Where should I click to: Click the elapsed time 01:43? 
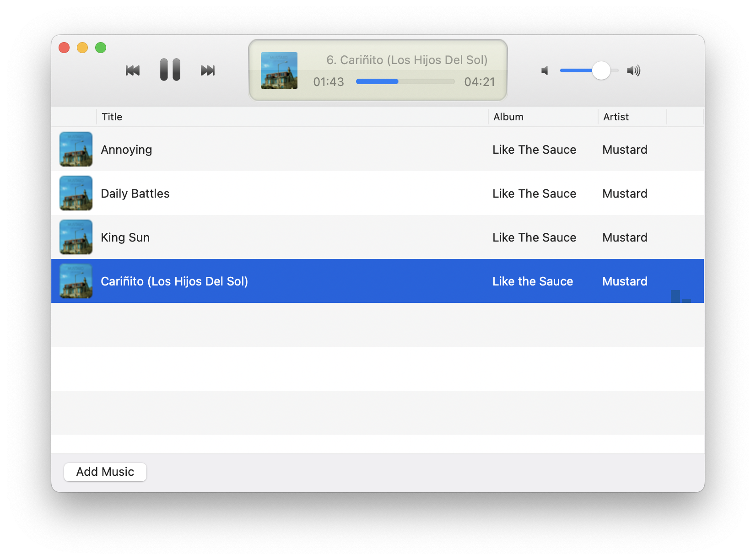(x=329, y=82)
